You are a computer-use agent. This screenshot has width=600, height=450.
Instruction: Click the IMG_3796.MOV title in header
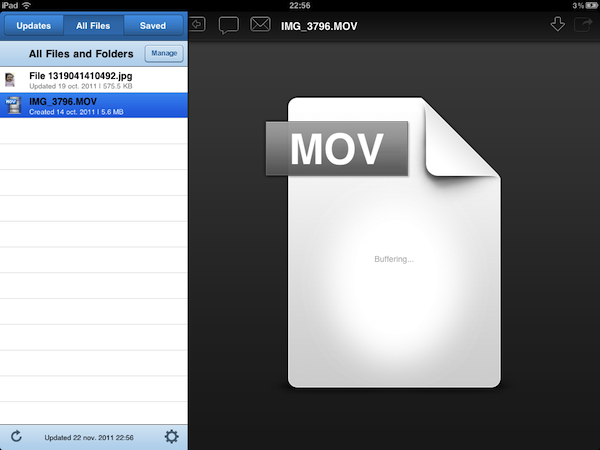319,26
